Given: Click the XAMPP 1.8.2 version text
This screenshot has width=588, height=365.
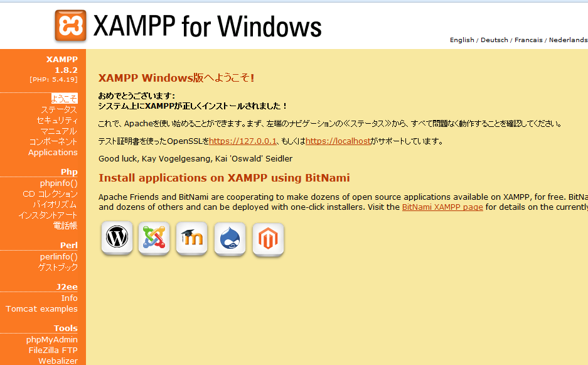Looking at the screenshot, I should (62, 65).
